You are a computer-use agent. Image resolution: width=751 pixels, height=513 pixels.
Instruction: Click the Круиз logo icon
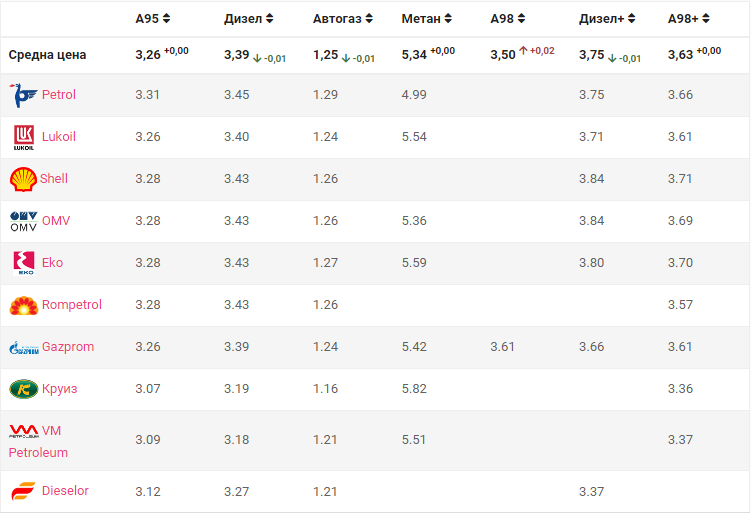[23, 389]
